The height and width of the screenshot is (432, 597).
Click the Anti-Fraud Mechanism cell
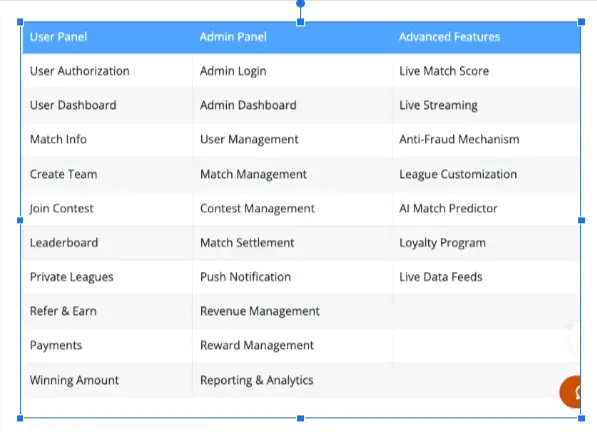pos(486,139)
